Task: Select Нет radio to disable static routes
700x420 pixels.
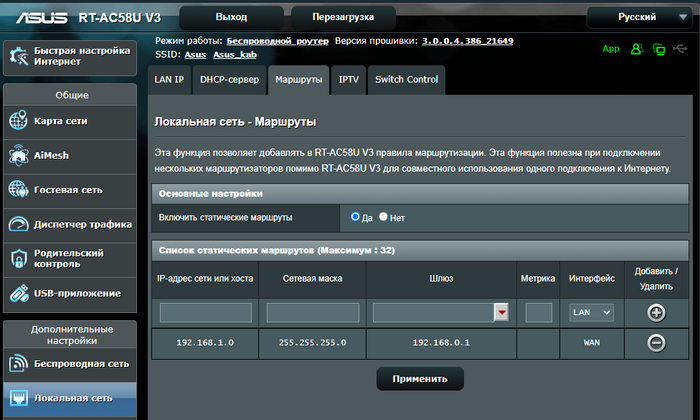Action: tap(383, 216)
